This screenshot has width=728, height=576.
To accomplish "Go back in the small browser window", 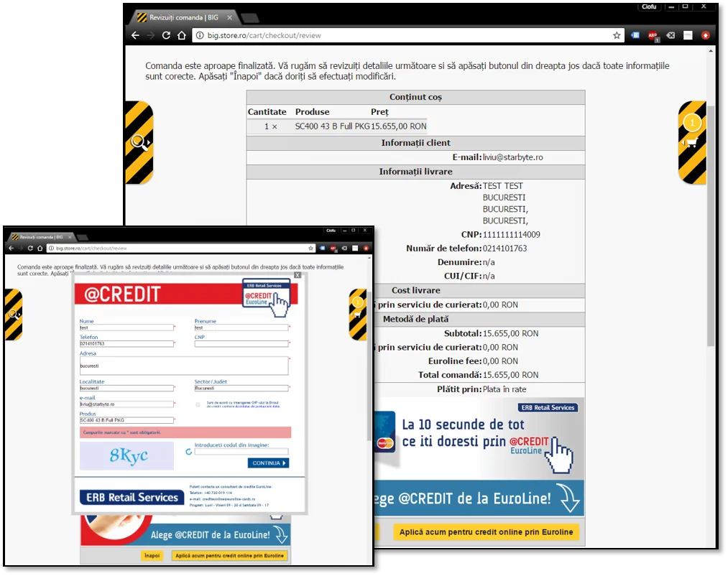I will tap(11, 248).
